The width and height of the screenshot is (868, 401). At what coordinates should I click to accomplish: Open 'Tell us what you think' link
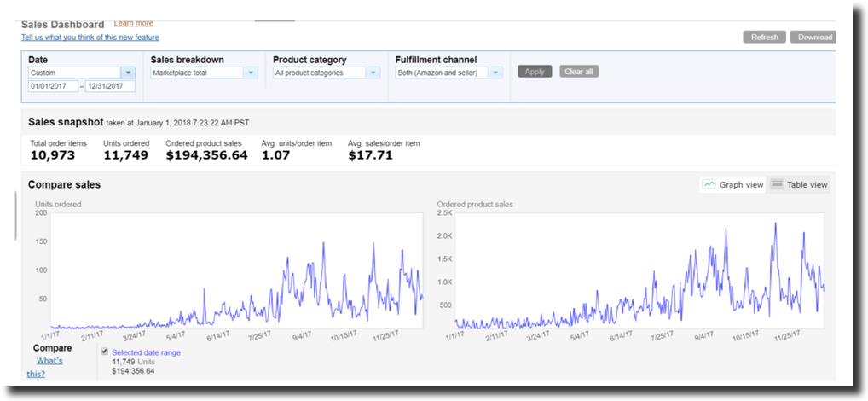[90, 37]
